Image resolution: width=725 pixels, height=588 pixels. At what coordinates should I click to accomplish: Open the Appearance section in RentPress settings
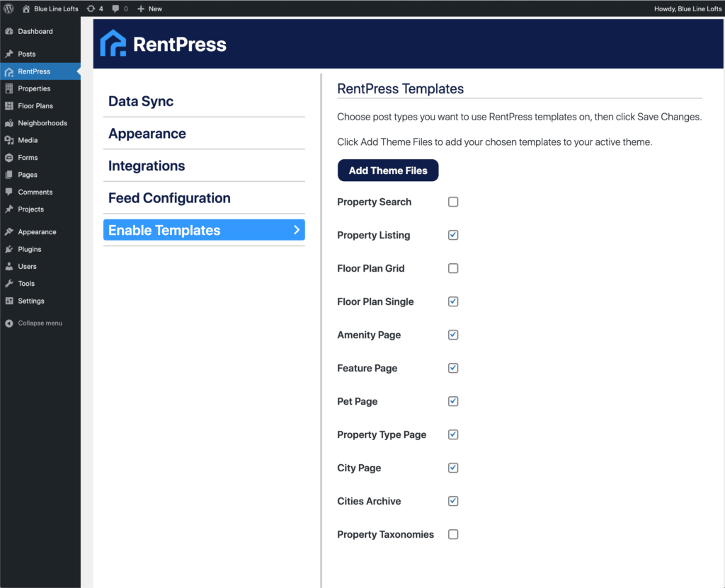(204, 134)
